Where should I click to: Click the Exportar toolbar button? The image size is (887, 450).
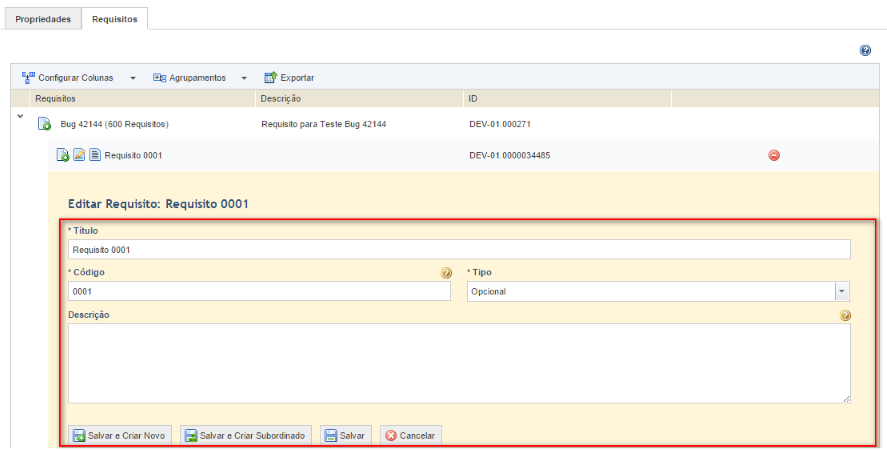(289, 78)
